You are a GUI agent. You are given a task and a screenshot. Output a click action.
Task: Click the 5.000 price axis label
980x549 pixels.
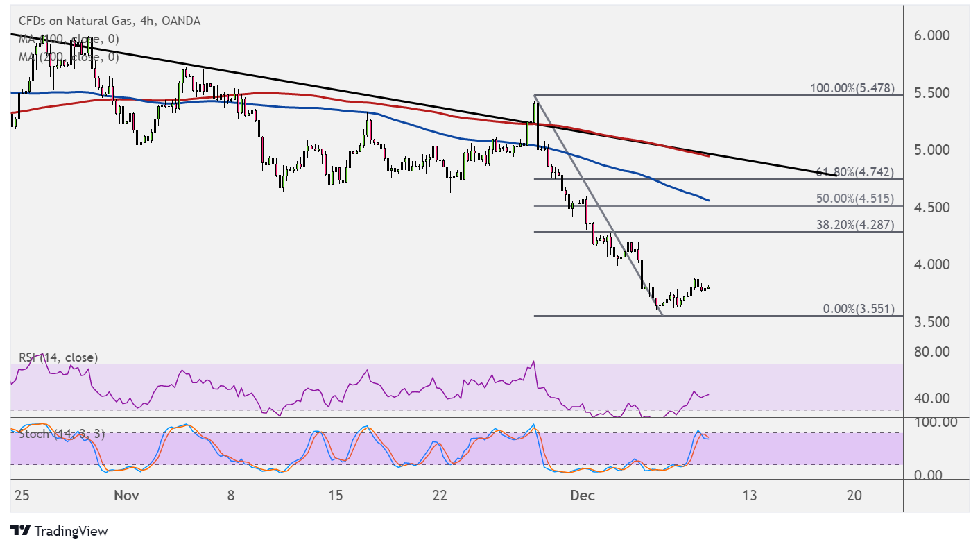pos(931,150)
